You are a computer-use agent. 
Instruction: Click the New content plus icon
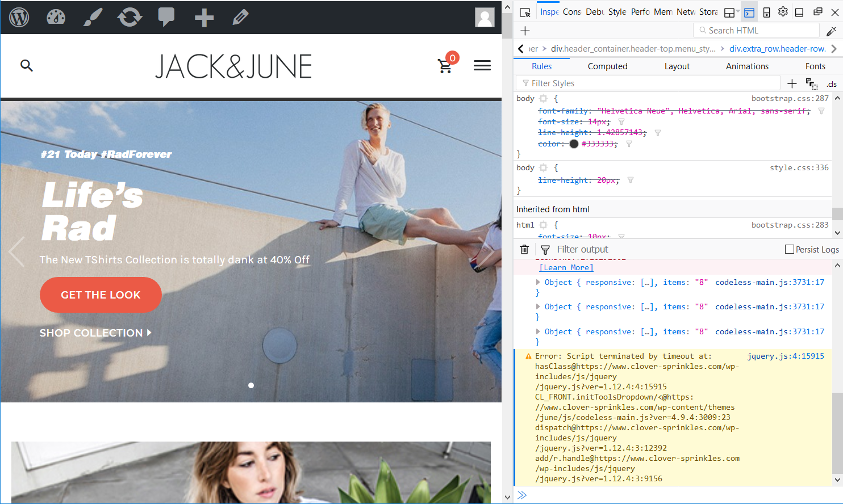tap(204, 18)
